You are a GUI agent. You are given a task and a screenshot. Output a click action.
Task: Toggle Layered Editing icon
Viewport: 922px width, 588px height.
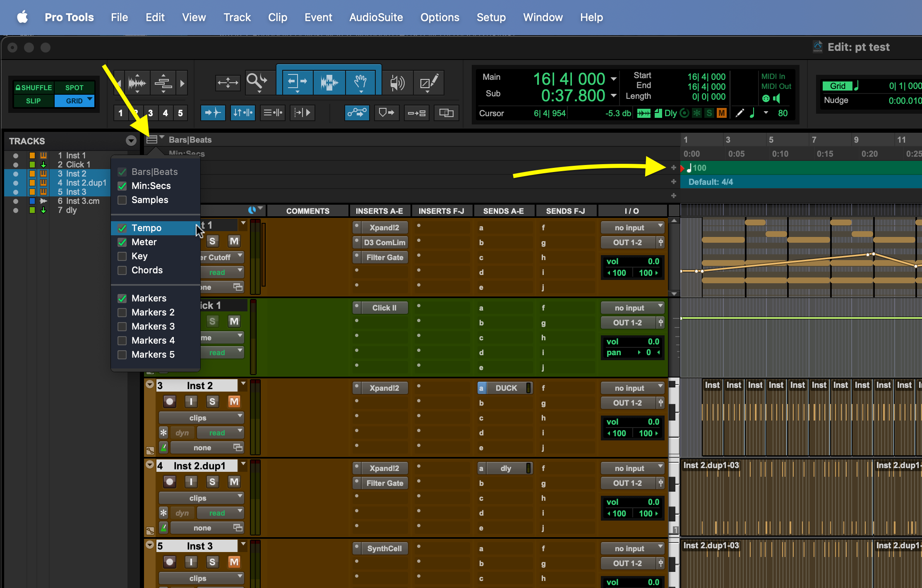[x=446, y=112]
